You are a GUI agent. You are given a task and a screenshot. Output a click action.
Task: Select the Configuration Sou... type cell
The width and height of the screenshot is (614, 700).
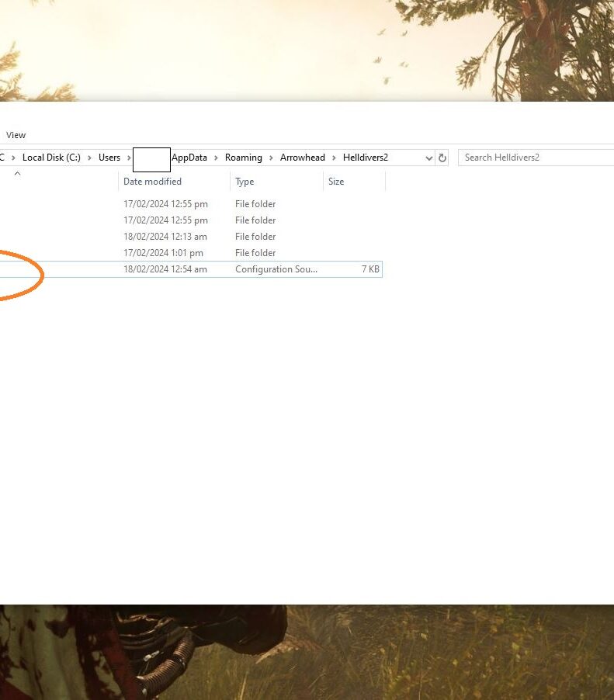[x=276, y=269]
